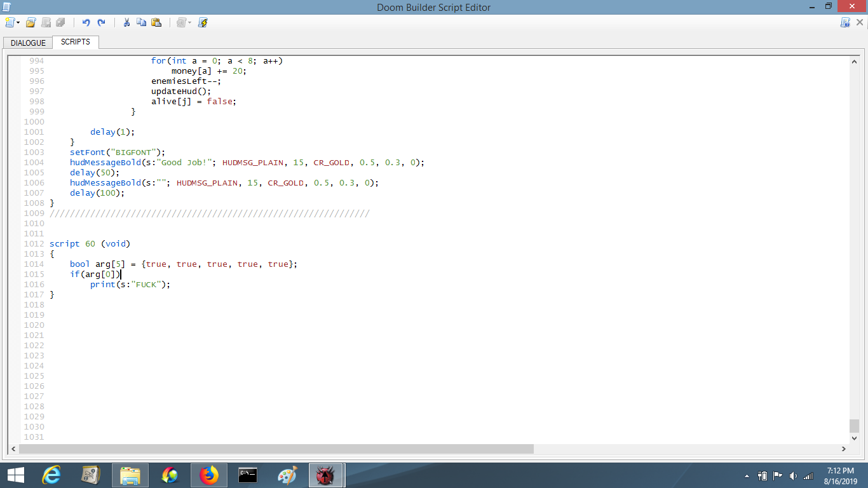The width and height of the screenshot is (868, 488).
Task: Click the 'if(arg[0])' line
Action: [x=95, y=274]
